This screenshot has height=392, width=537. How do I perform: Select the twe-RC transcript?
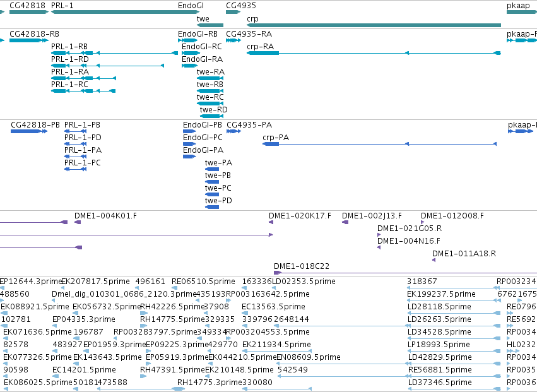(x=210, y=104)
